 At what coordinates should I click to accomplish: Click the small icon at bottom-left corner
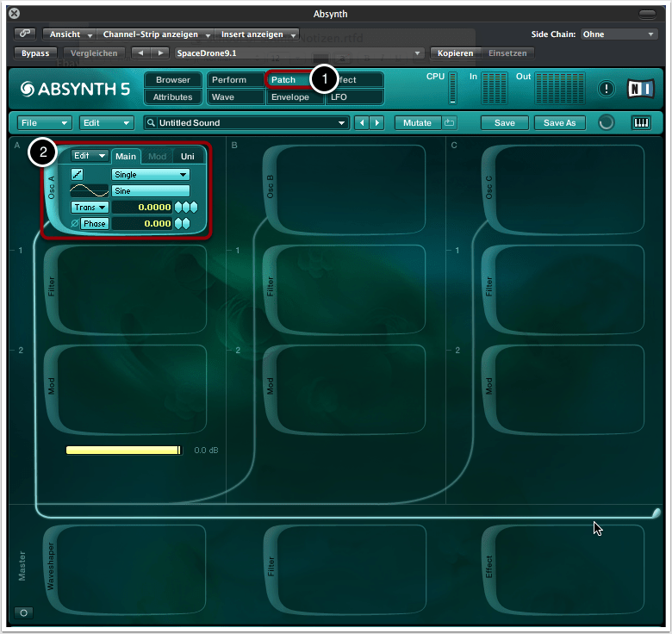(x=23, y=612)
